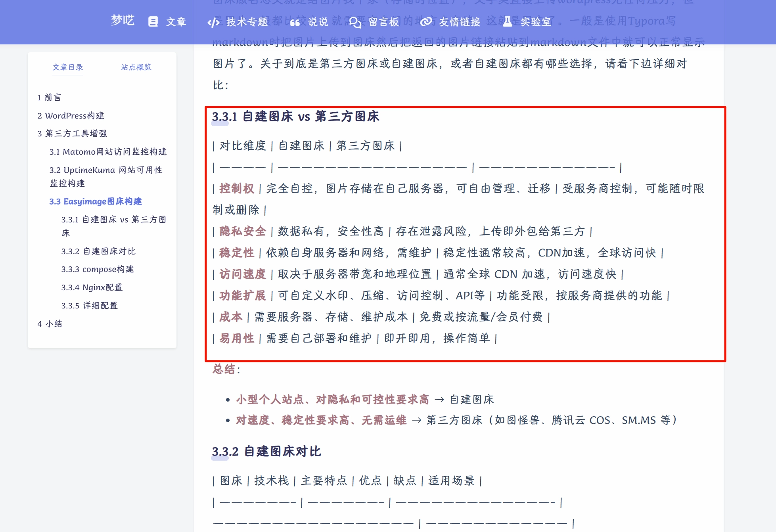Go to 3.2 UptimeKuma 网站可用性监控构建
This screenshot has width=776, height=532.
click(106, 176)
